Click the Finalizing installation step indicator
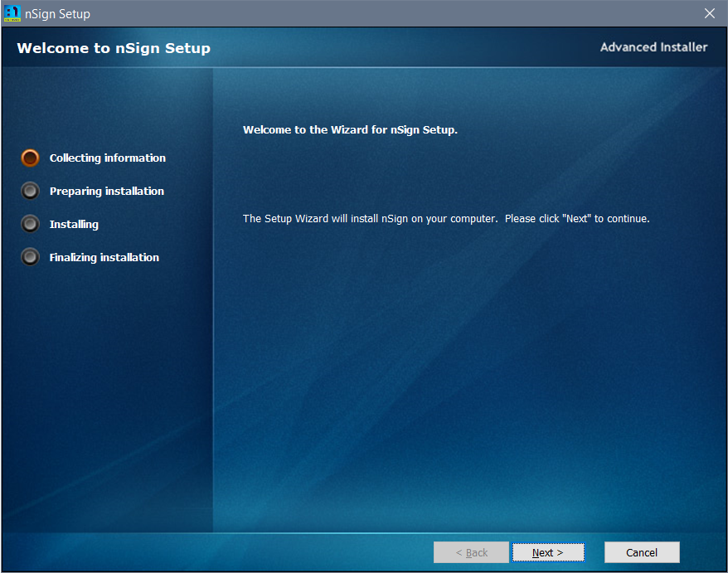The width and height of the screenshot is (728, 573). (30, 257)
